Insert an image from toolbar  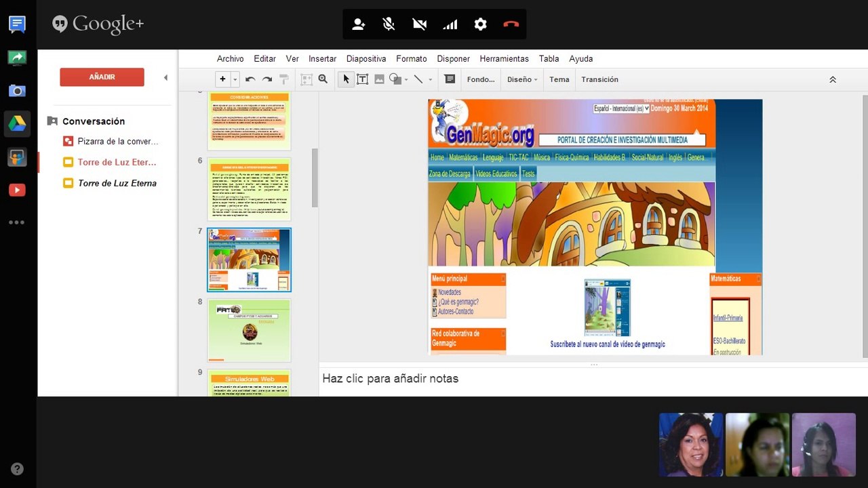pos(379,79)
